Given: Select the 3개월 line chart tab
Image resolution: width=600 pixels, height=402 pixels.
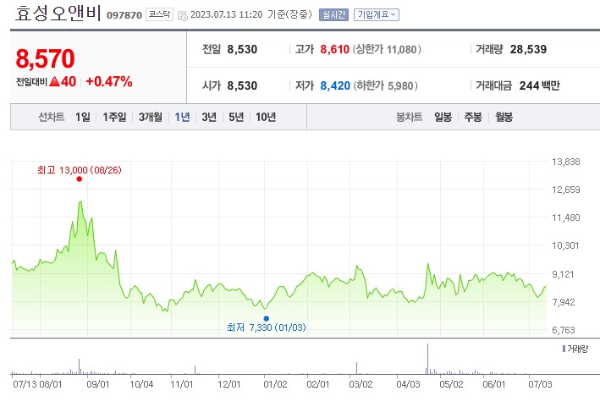Looking at the screenshot, I should pyautogui.click(x=150, y=117).
